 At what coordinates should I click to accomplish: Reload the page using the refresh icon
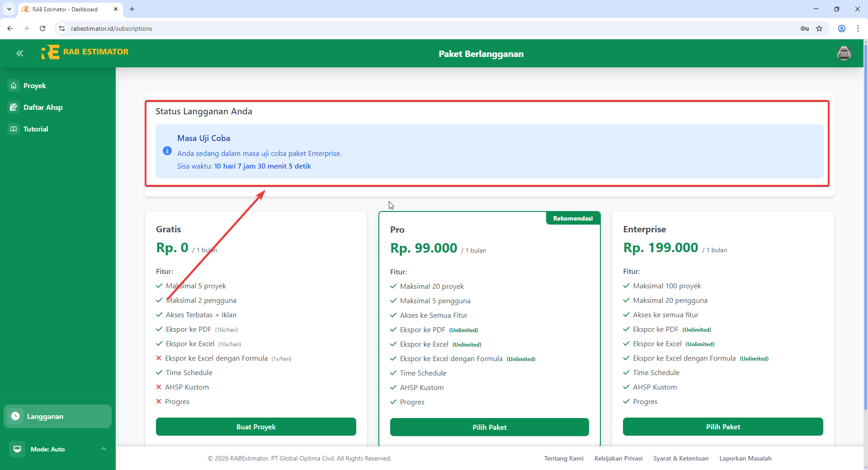point(42,28)
